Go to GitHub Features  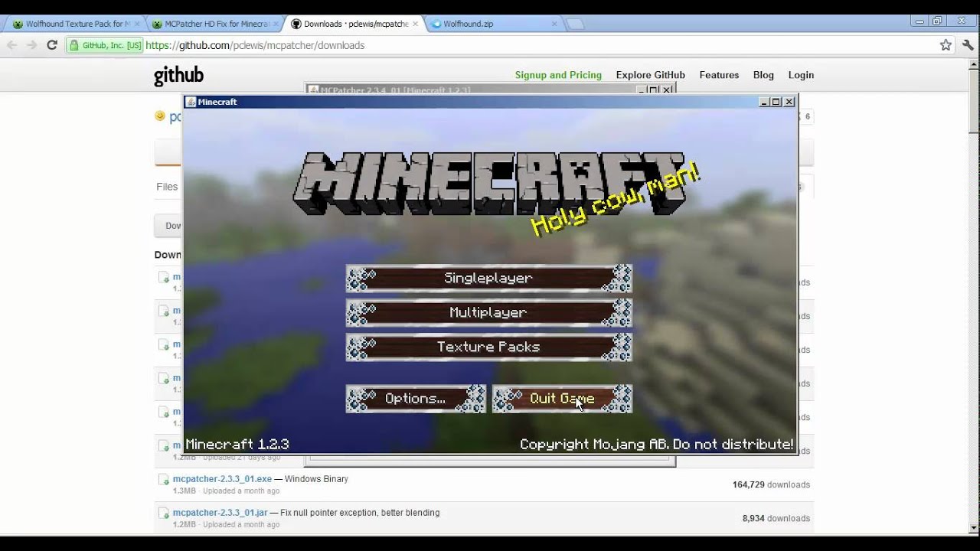[x=719, y=75]
